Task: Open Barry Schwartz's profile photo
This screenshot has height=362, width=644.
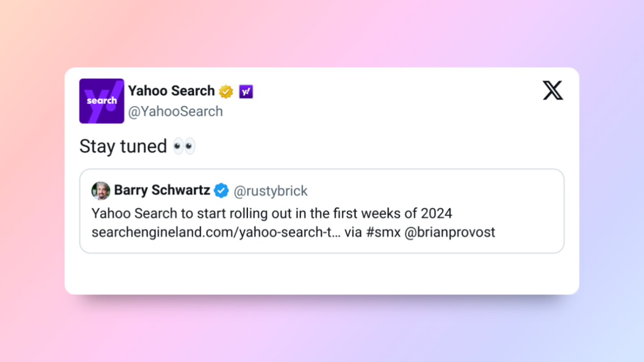Action: click(x=101, y=191)
